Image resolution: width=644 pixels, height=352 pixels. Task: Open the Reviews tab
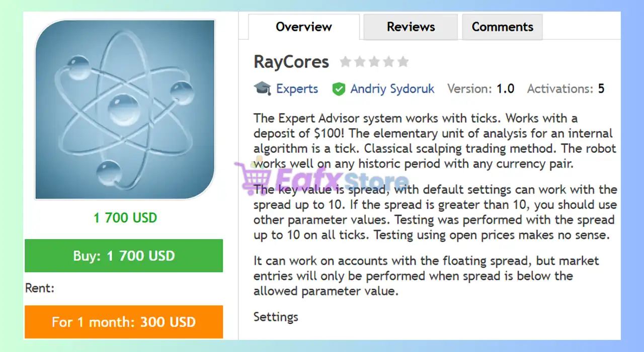tap(411, 27)
